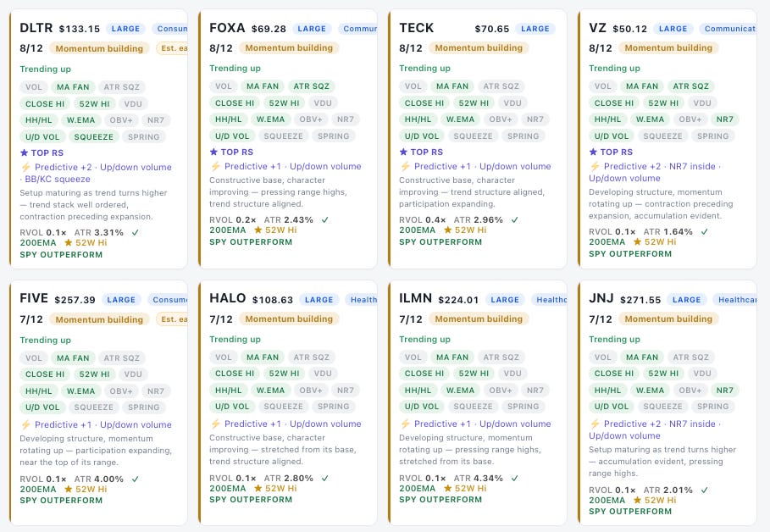
Task: Click the ATR 4.34% value on ILMN card
Action: [478, 478]
